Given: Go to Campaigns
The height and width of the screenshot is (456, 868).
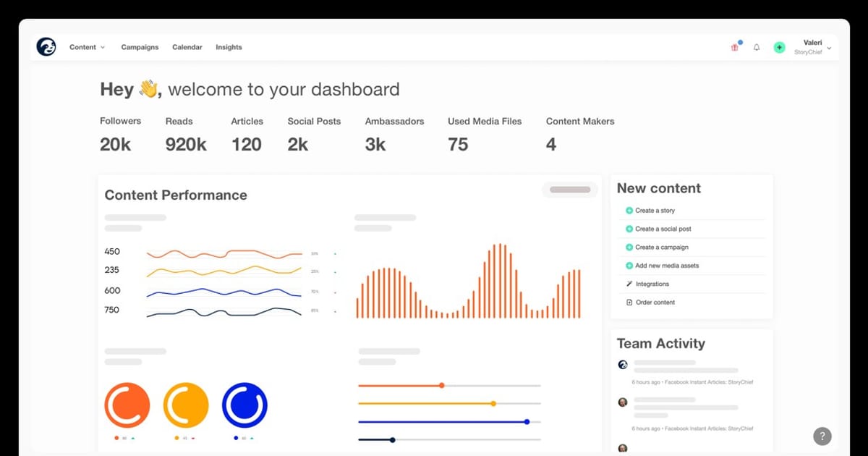Looking at the screenshot, I should pyautogui.click(x=140, y=48).
